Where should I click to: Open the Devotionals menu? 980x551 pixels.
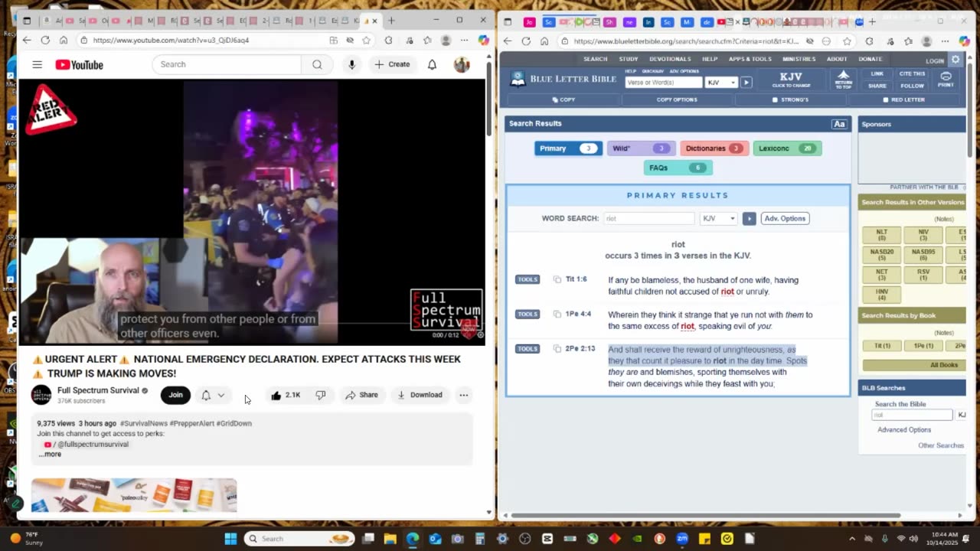(670, 59)
